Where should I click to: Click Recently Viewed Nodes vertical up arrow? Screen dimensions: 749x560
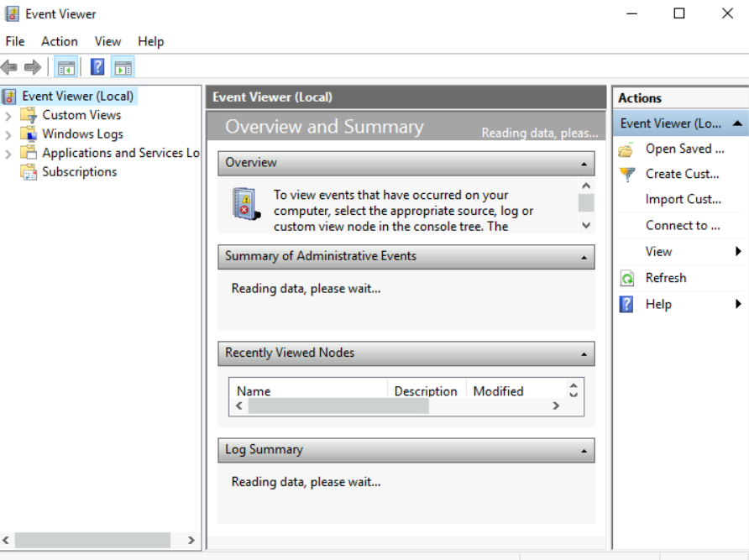pyautogui.click(x=574, y=385)
